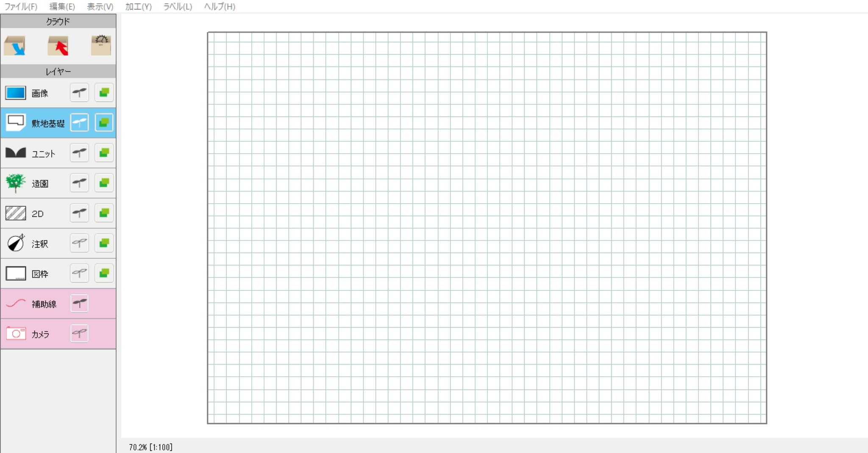
Task: Toggle the sprout button for 補助線 layer
Action: [x=79, y=304]
